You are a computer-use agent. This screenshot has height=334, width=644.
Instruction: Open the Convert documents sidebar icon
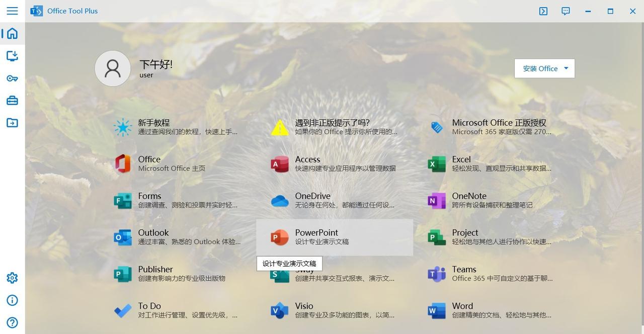tap(12, 123)
